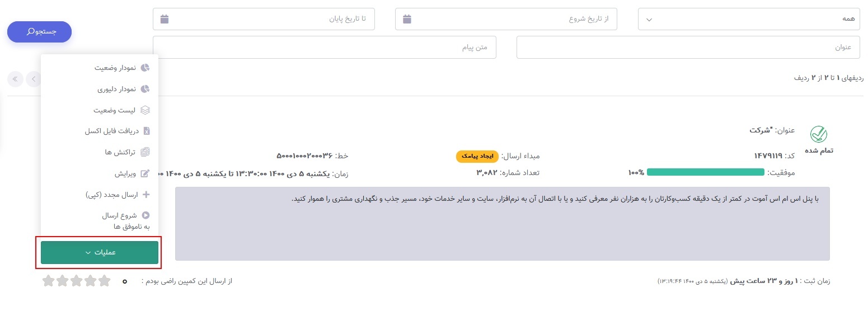Image resolution: width=868 pixels, height=311 pixels.
Task: Click the calendar icon in the end date field
Action: point(165,19)
